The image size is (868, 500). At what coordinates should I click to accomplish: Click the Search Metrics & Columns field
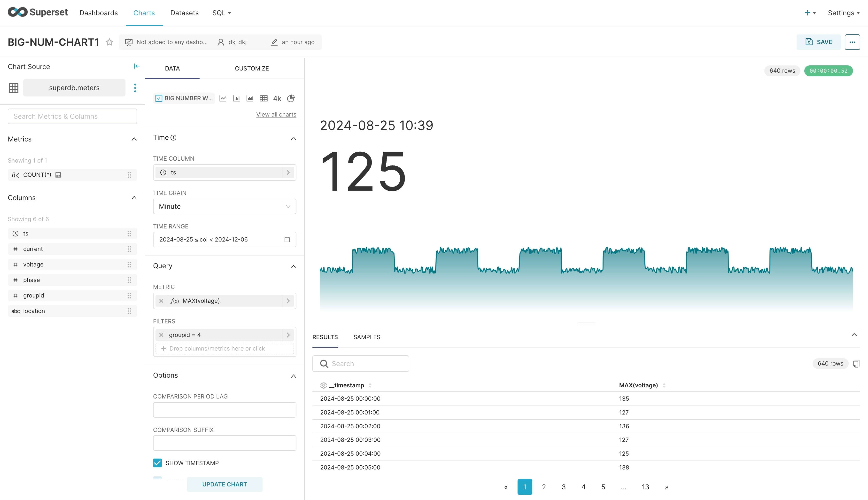(x=72, y=117)
